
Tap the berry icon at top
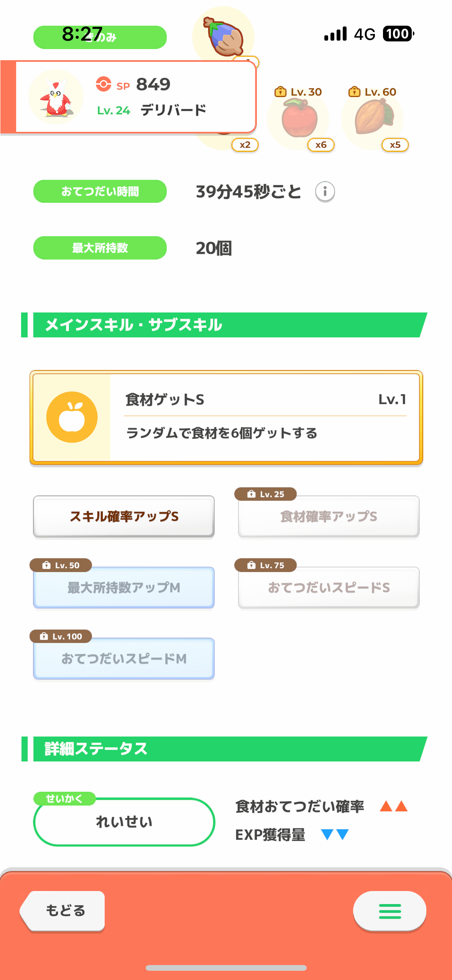(x=225, y=37)
